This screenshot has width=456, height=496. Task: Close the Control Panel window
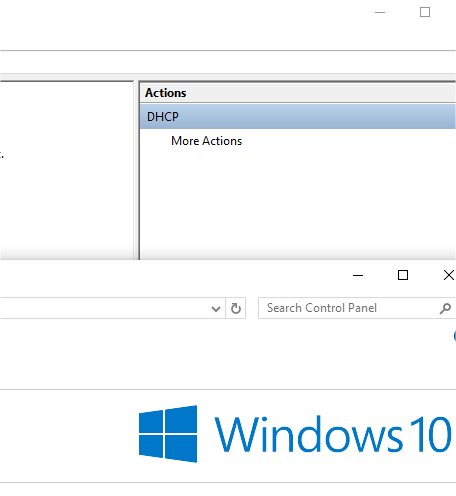[449, 275]
